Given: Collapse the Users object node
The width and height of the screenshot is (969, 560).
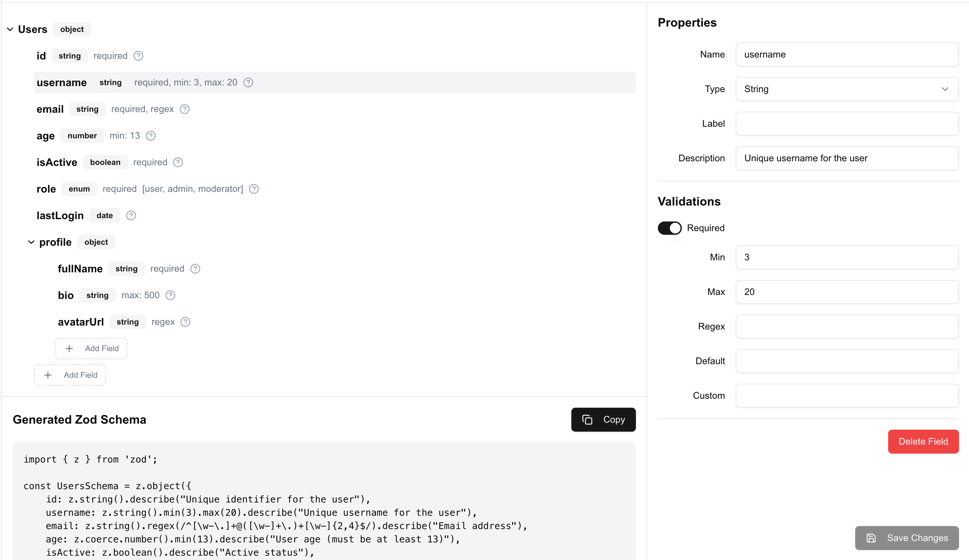Looking at the screenshot, I should [x=10, y=29].
